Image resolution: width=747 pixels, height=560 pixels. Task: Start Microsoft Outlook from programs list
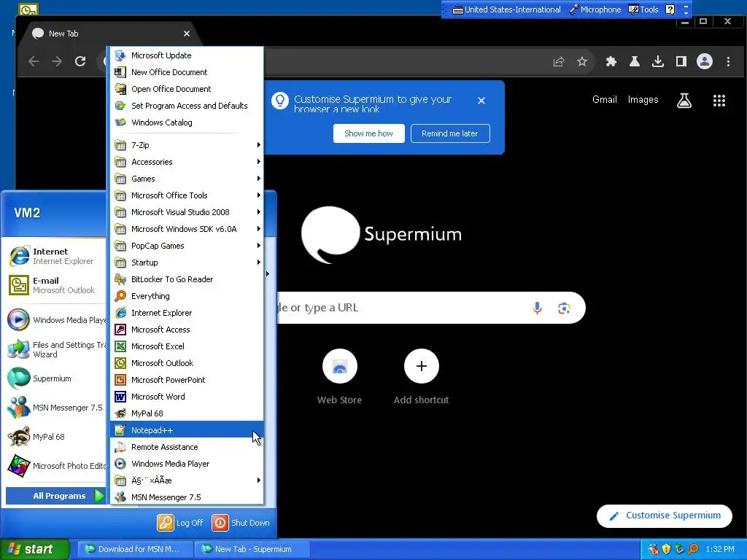(x=187, y=363)
